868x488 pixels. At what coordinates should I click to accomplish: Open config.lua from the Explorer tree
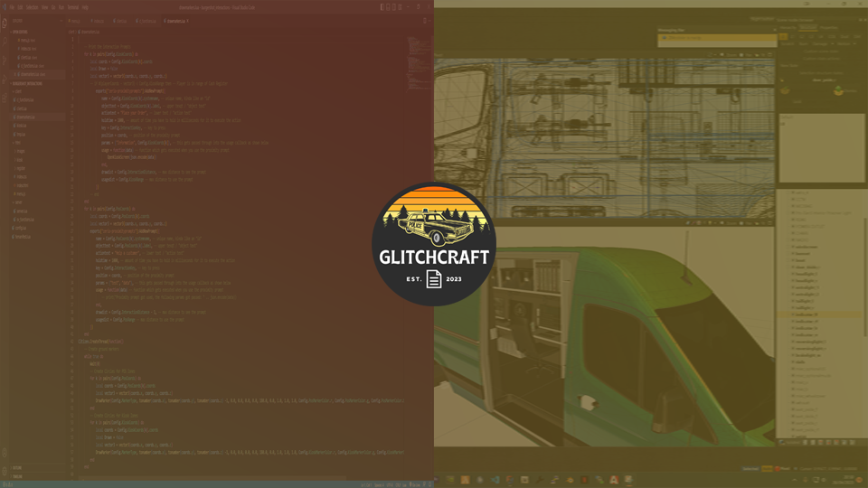(x=23, y=228)
